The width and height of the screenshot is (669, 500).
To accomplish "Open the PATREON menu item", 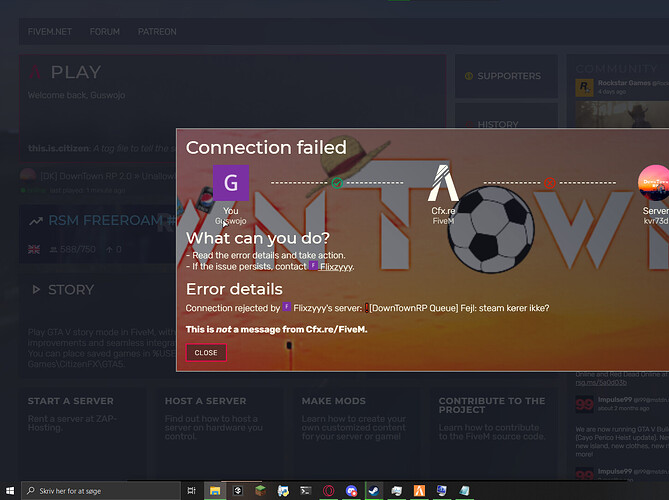I will [x=157, y=32].
